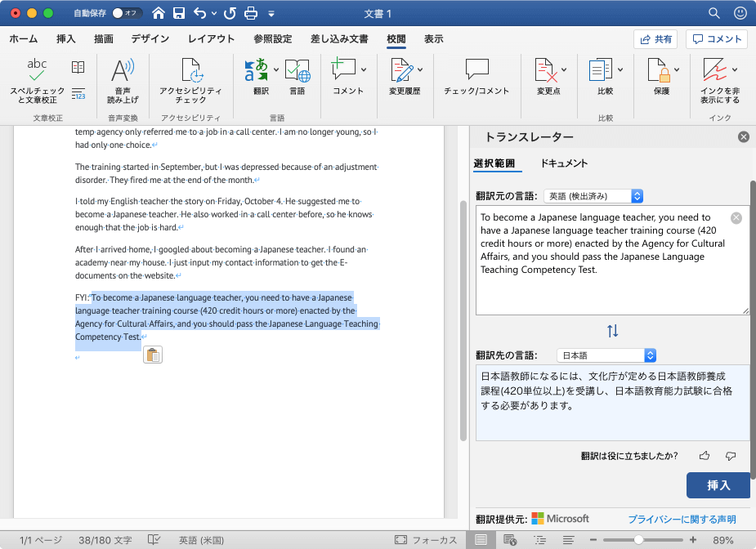Expand the Translate (翻訳) dropdown arrow
The width and height of the screenshot is (756, 549).
pos(276,69)
